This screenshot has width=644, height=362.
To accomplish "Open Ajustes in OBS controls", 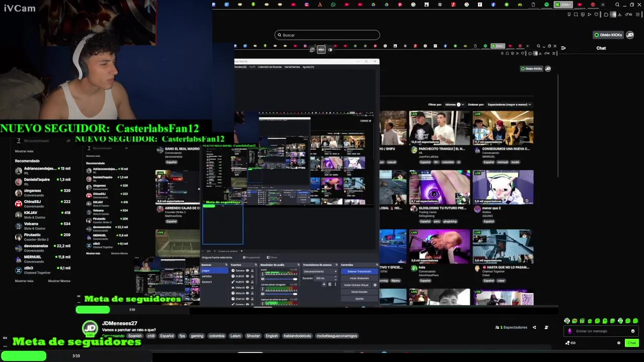I will pos(359,299).
